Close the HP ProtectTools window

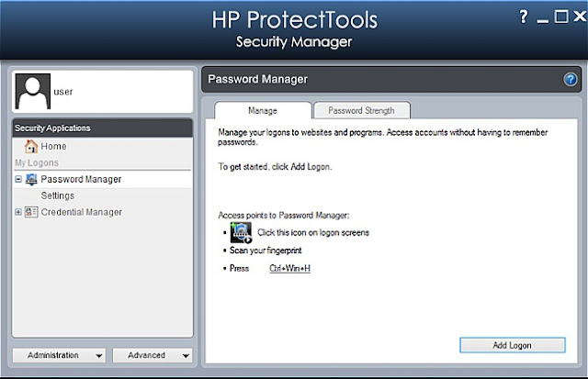(580, 17)
